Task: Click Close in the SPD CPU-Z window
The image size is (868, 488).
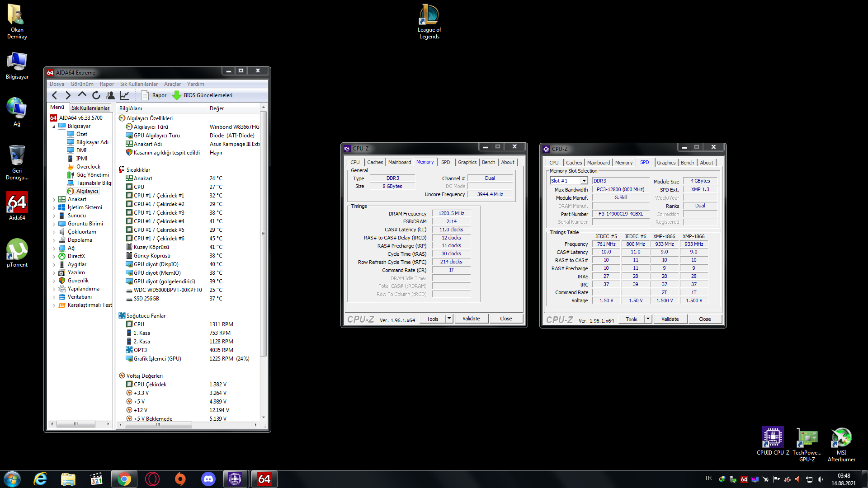Action: tap(705, 319)
